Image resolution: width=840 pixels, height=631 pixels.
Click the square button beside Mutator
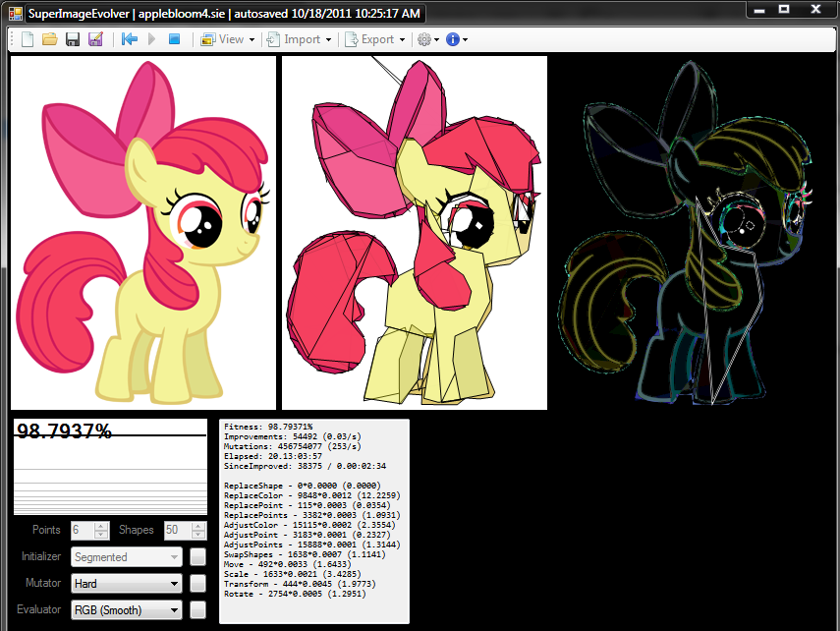point(197,583)
